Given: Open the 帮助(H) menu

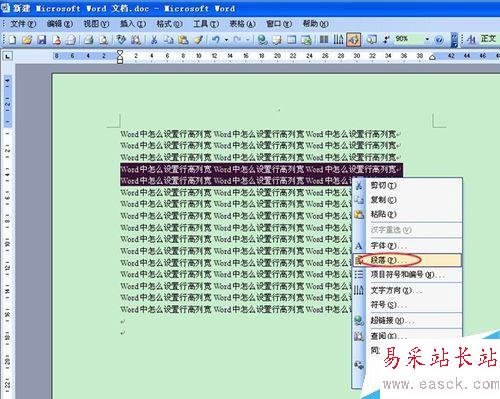Looking at the screenshot, I should (x=316, y=24).
